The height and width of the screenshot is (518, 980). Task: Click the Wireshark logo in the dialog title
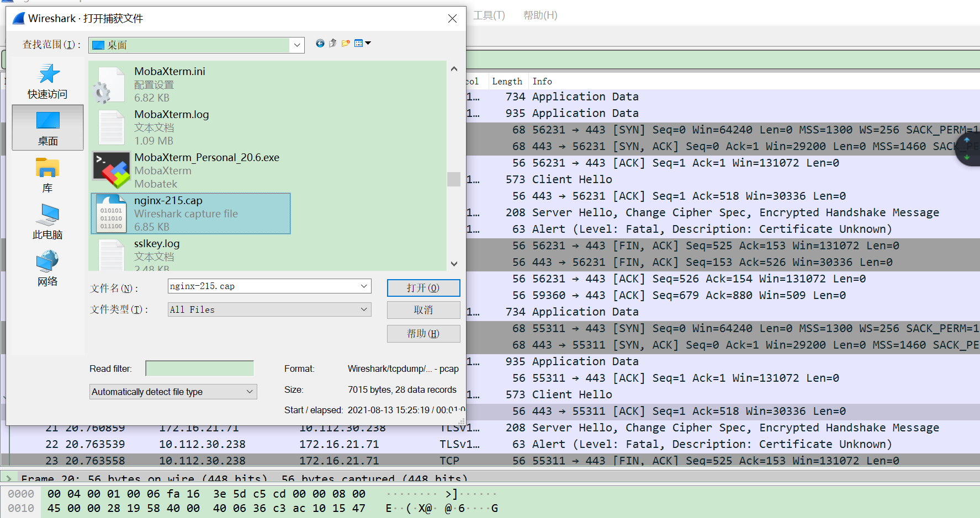click(x=17, y=18)
